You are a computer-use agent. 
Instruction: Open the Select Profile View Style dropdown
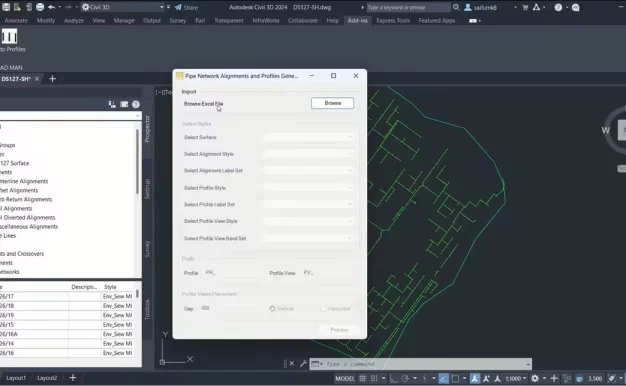[308, 221]
